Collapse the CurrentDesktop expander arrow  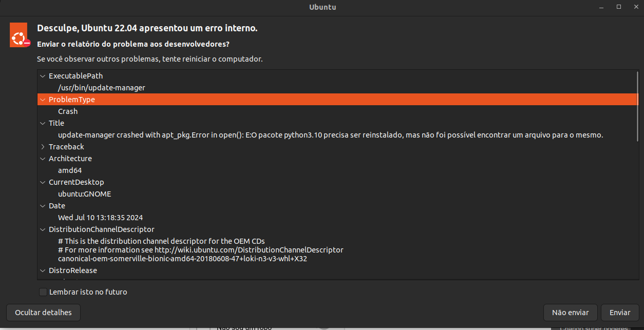click(43, 182)
